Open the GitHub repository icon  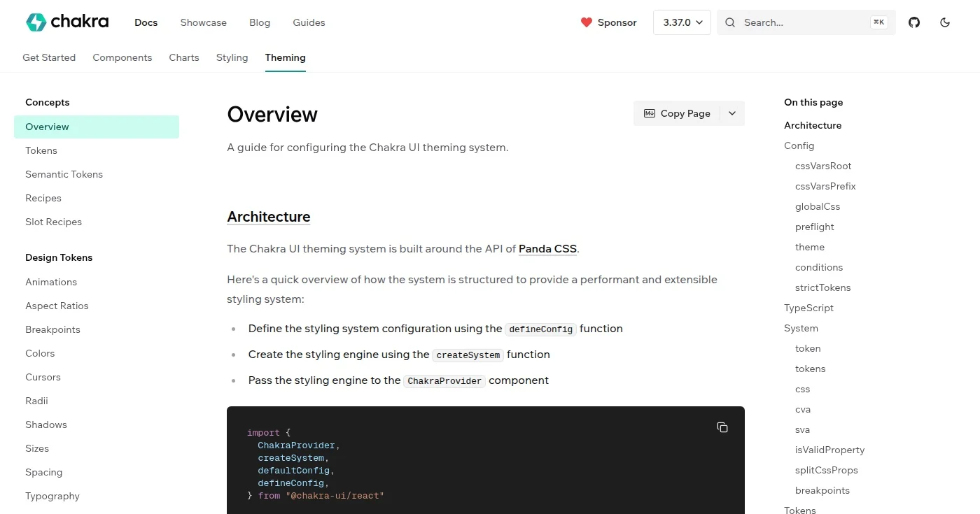(x=914, y=22)
